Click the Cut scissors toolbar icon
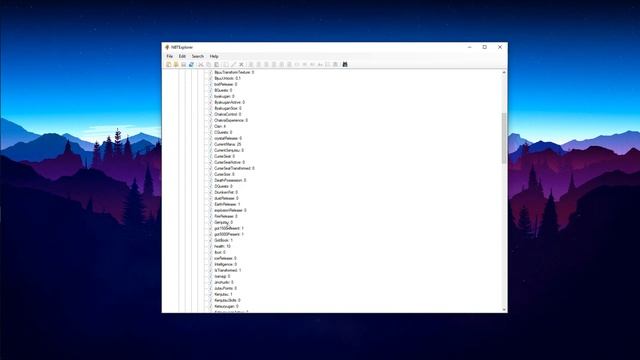This screenshot has height=360, width=640. [x=201, y=64]
